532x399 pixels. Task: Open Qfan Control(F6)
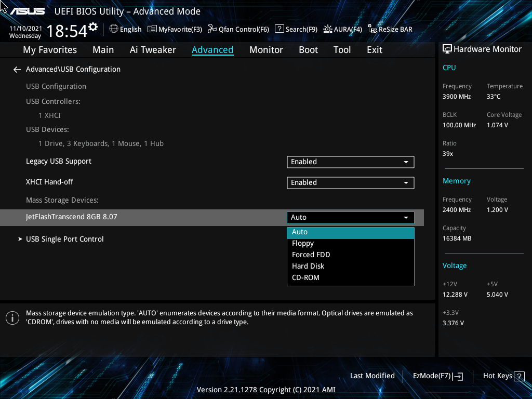coord(238,29)
